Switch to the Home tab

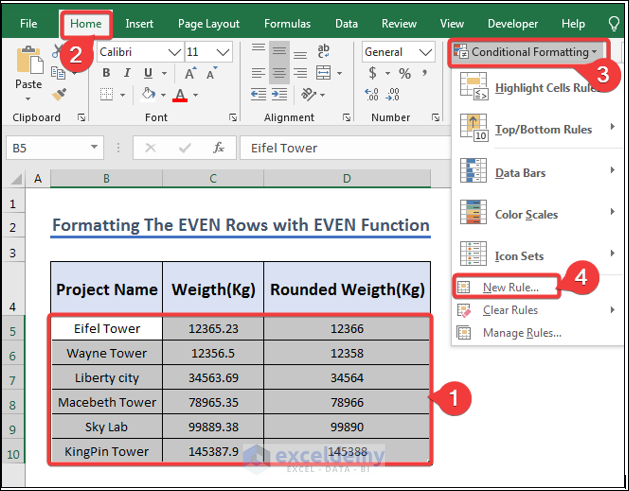pos(85,24)
